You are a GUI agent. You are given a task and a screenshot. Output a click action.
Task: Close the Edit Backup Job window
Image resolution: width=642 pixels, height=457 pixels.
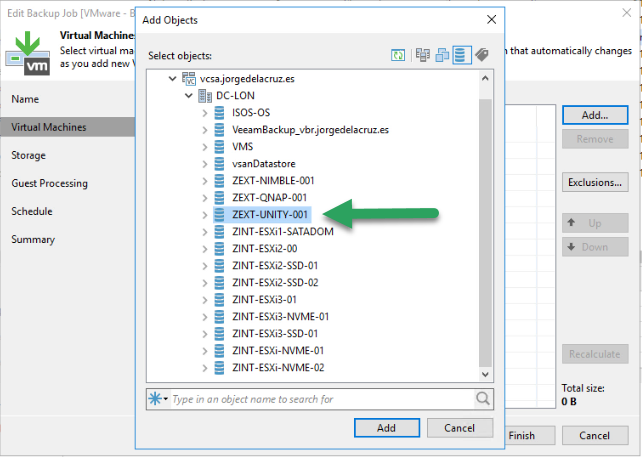626,13
